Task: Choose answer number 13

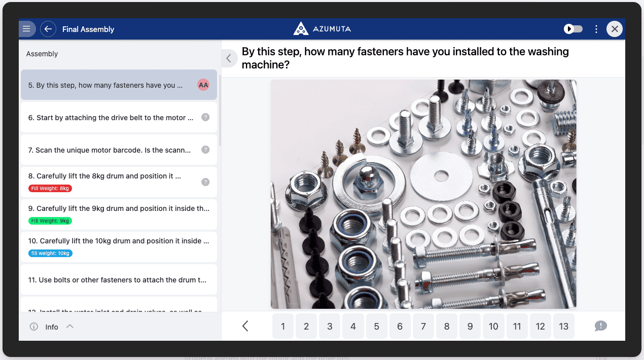Action: click(563, 326)
